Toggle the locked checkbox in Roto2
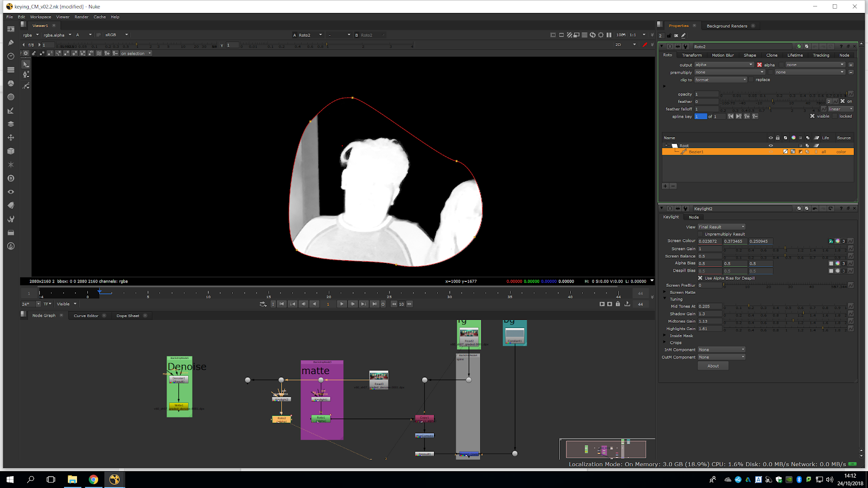The image size is (868, 488). 835,117
